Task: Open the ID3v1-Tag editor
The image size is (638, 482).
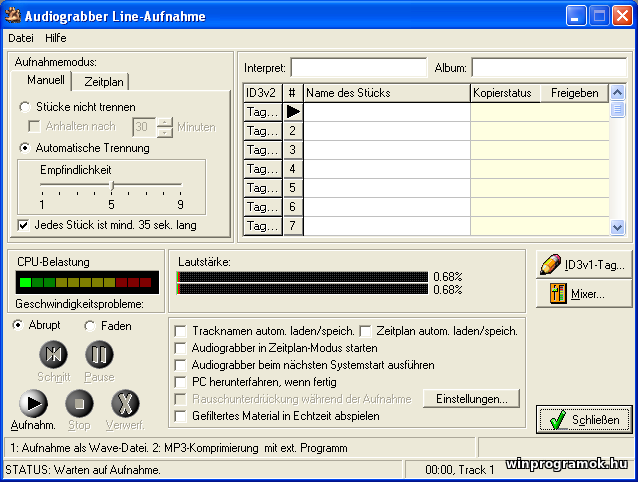Action: click(584, 264)
